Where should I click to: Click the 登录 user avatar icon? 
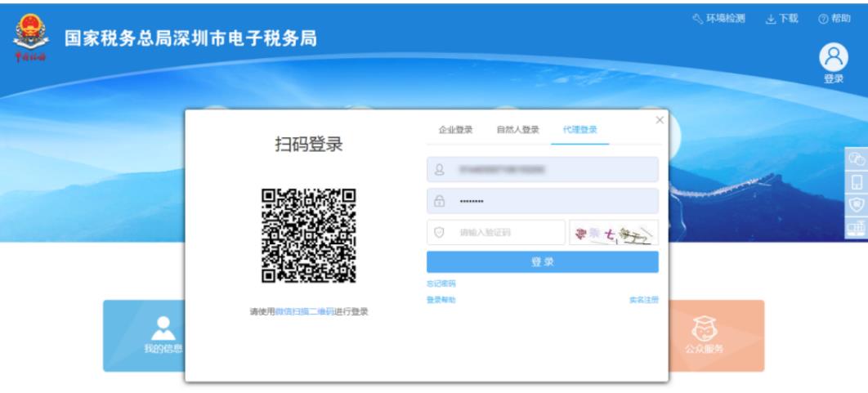point(834,57)
